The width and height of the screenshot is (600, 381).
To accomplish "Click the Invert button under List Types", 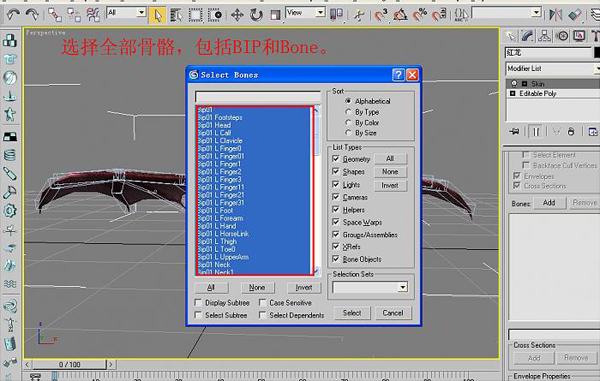I will [390, 185].
